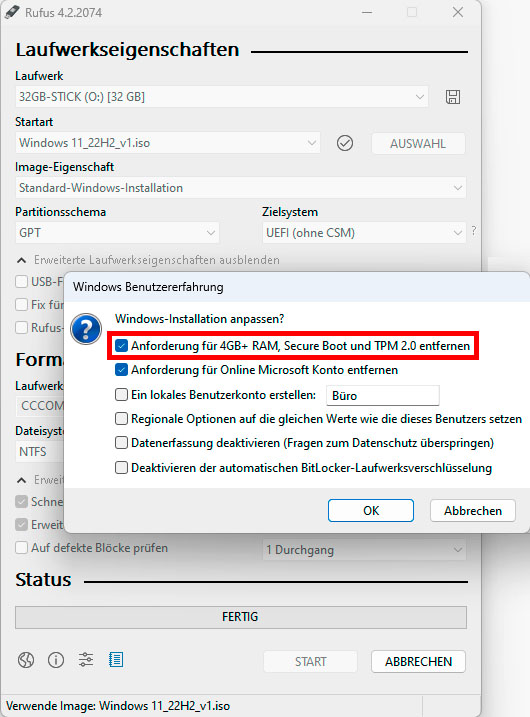Enable Ein lokales Benutzerkonto erstellen
Image resolution: width=530 pixels, height=717 pixels.
point(121,395)
